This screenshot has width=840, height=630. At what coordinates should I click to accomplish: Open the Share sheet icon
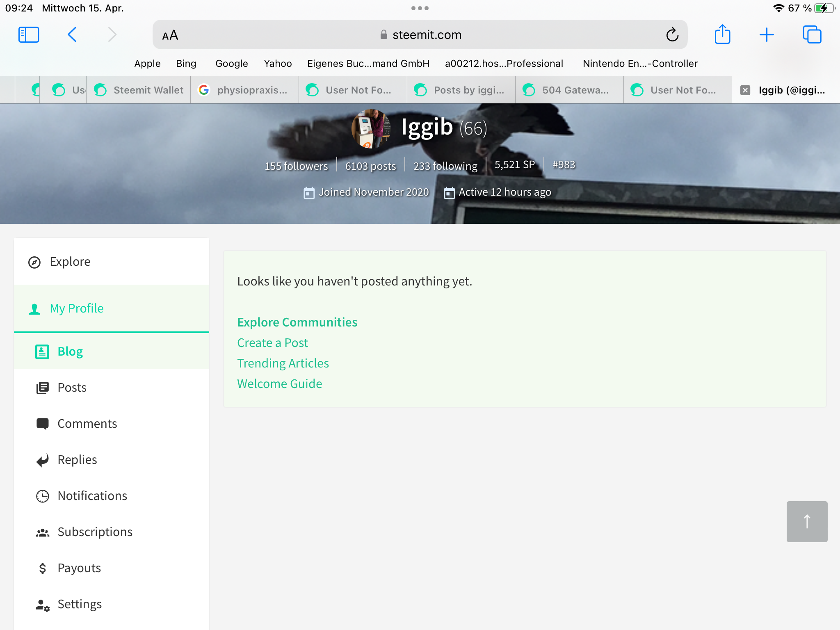click(x=722, y=34)
